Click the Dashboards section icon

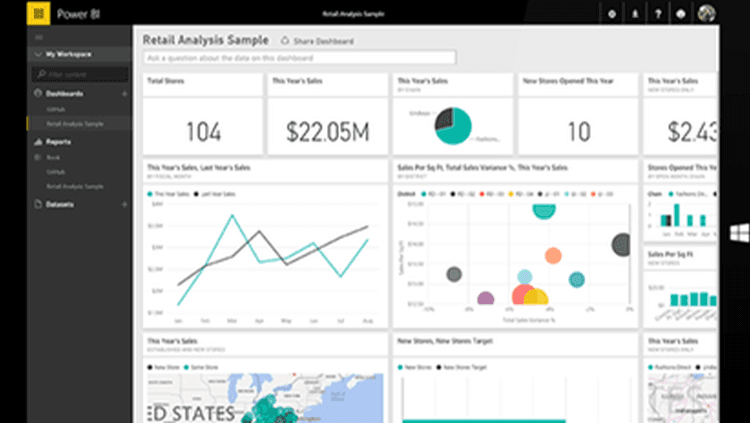click(x=38, y=93)
